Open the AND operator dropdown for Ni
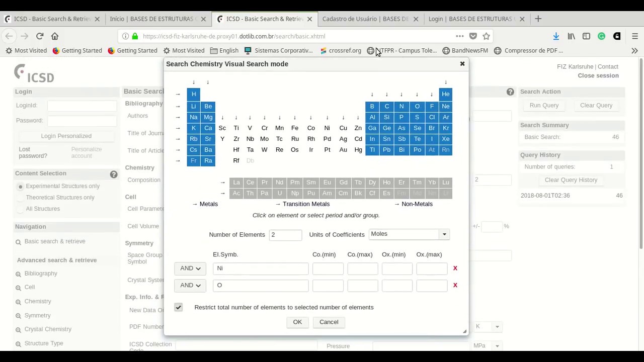644x362 pixels. [190, 268]
